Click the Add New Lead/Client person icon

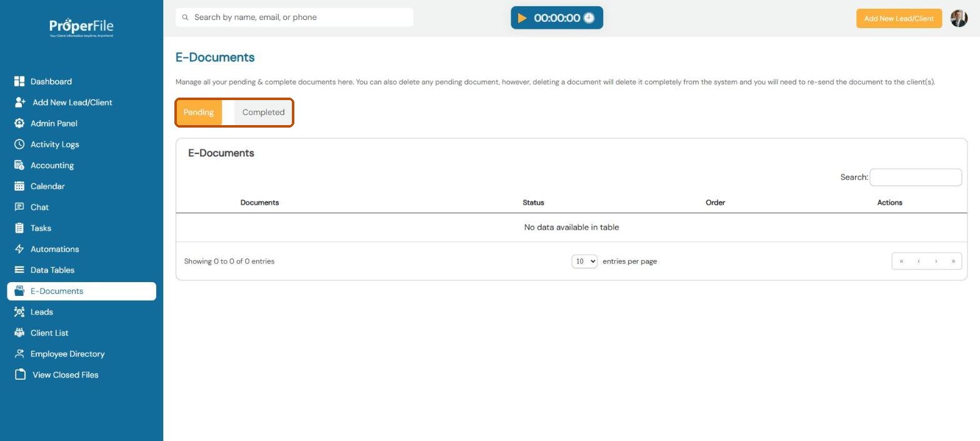20,102
